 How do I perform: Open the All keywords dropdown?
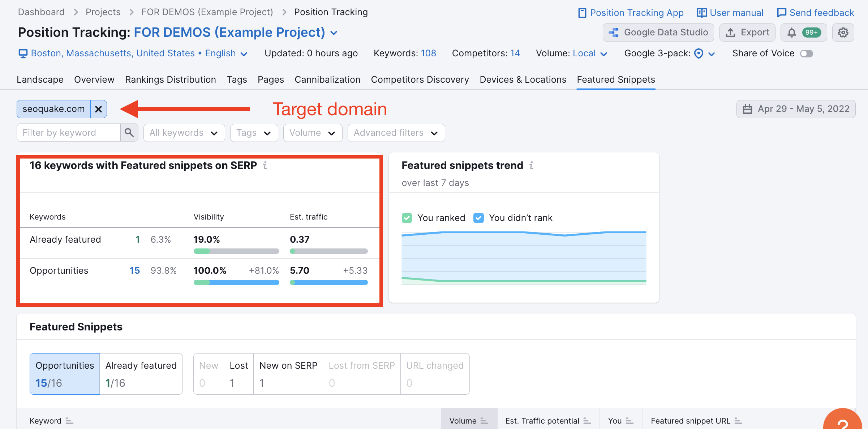tap(184, 133)
